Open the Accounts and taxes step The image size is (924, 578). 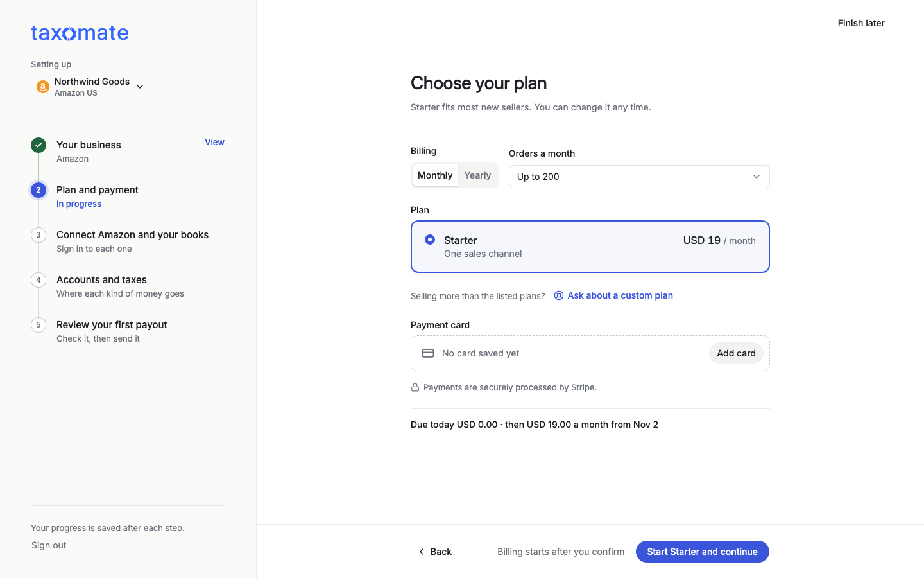[x=101, y=280]
